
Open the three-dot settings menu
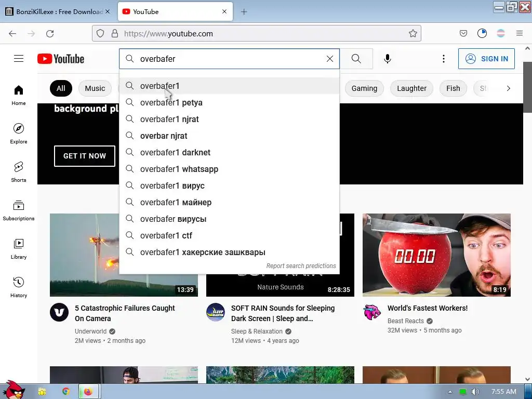pyautogui.click(x=444, y=59)
